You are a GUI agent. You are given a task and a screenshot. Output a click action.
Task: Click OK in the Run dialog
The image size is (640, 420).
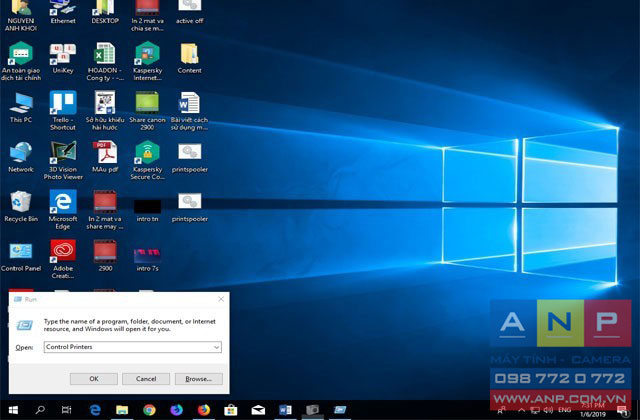tap(93, 379)
